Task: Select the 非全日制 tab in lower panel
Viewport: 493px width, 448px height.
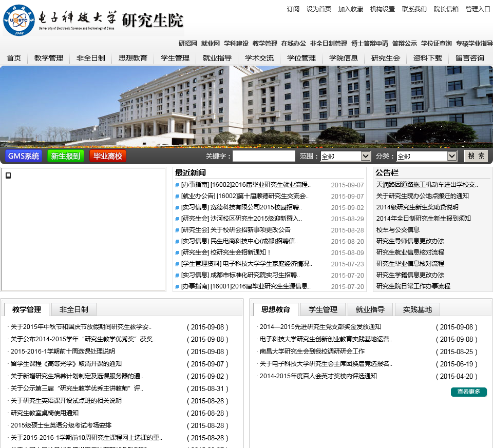Action: point(74,309)
